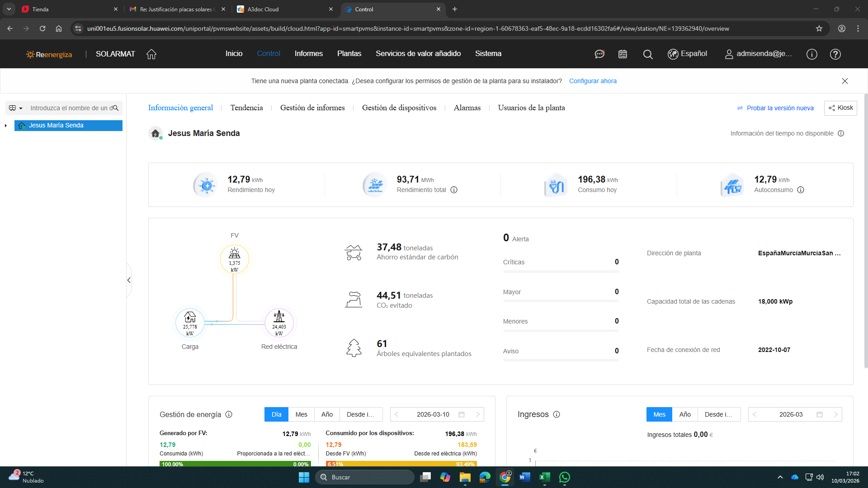Collapse the left sidebar panel handle
This screenshot has height=488, width=868.
(129, 280)
